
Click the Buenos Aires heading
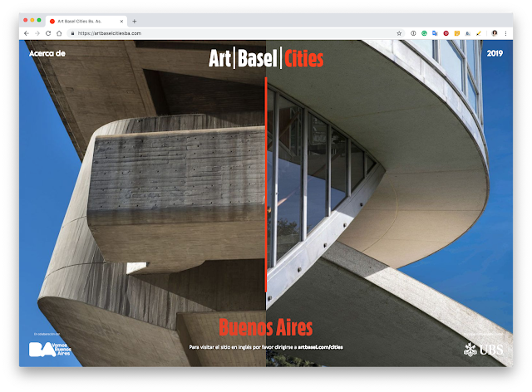pyautogui.click(x=266, y=327)
